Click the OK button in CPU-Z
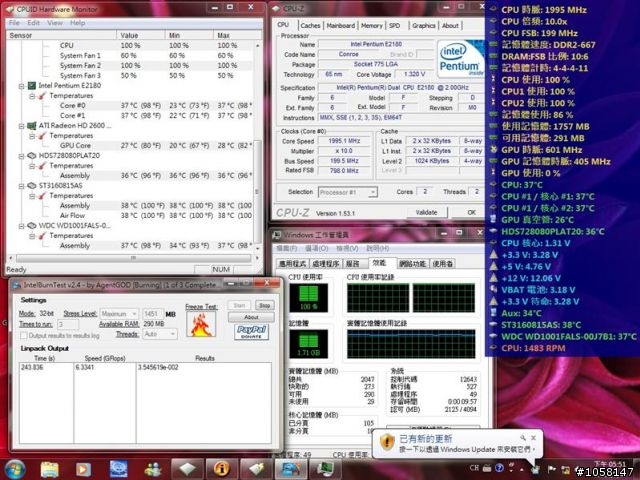Image resolution: width=640 pixels, height=480 pixels. (471, 213)
